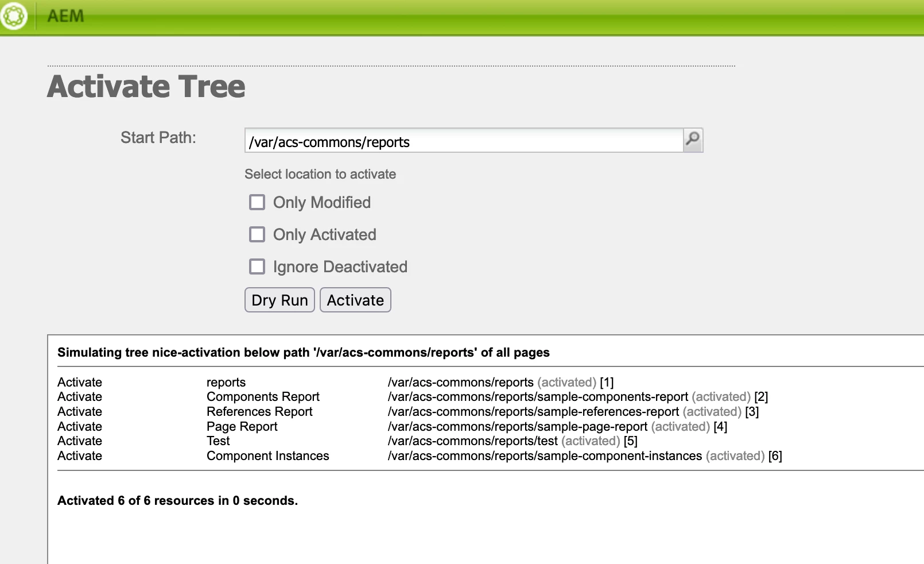Click the Dry Run button
Viewport: 924px width, 564px height.
coord(279,300)
